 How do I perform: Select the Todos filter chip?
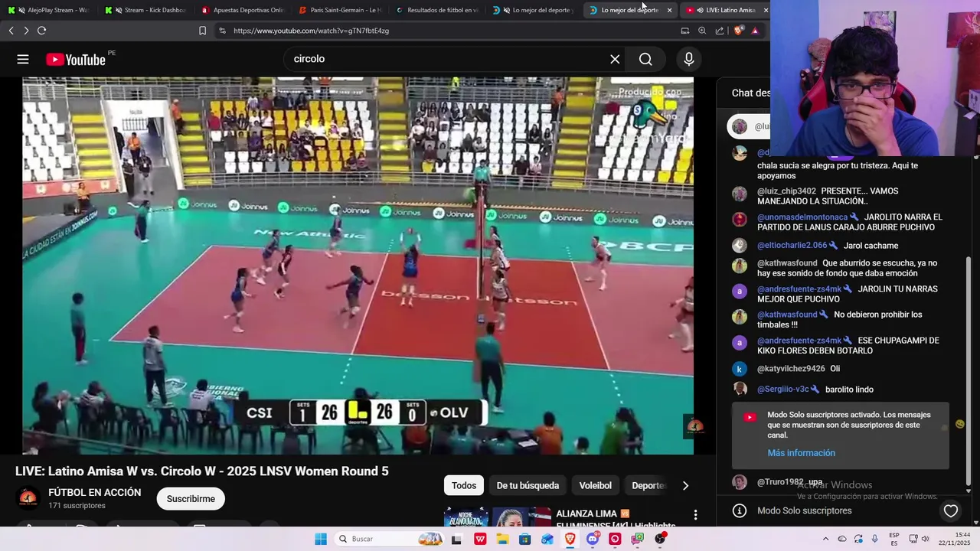click(464, 485)
